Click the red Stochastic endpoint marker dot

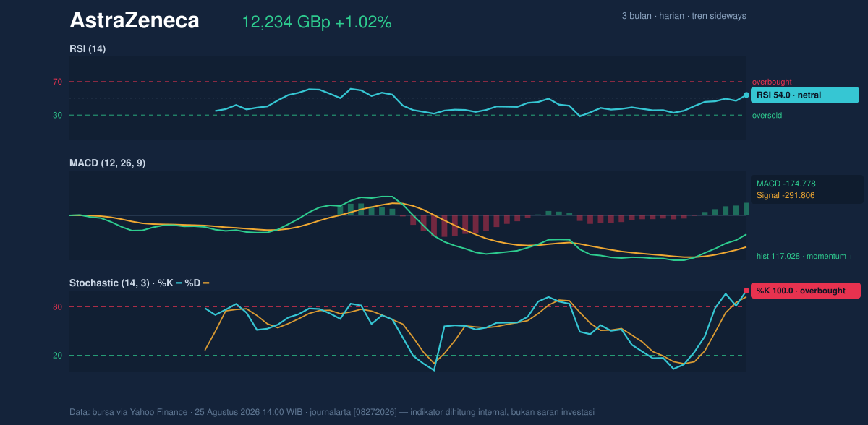(x=746, y=291)
